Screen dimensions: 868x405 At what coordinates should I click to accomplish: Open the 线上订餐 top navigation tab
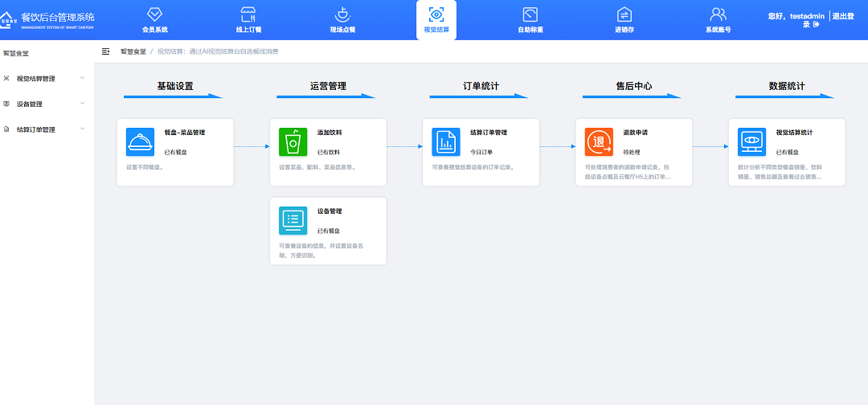(248, 20)
